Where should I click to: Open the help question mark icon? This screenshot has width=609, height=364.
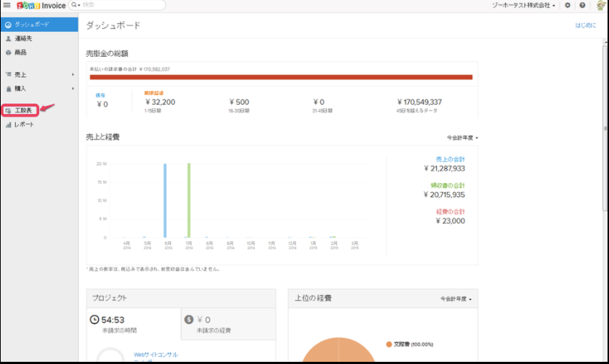point(582,5)
